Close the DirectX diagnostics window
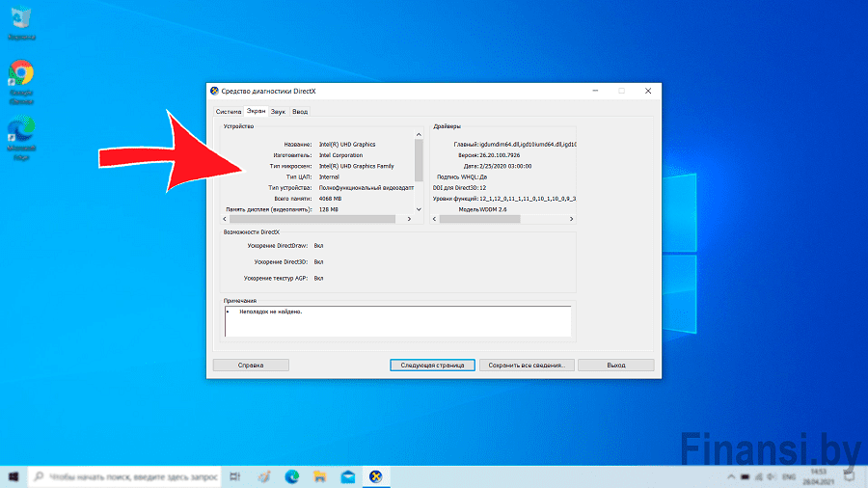 648,91
